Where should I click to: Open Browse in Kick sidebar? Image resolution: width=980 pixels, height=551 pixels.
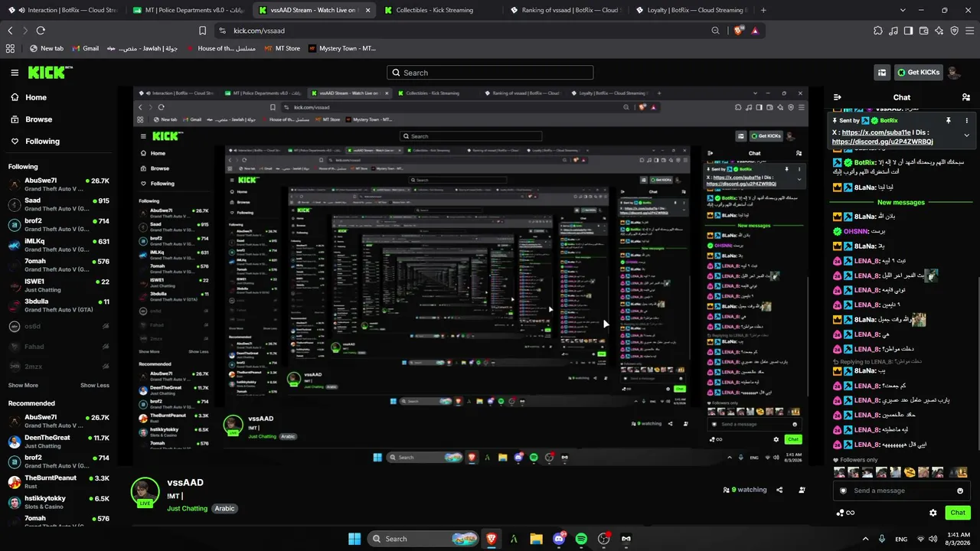[31, 119]
